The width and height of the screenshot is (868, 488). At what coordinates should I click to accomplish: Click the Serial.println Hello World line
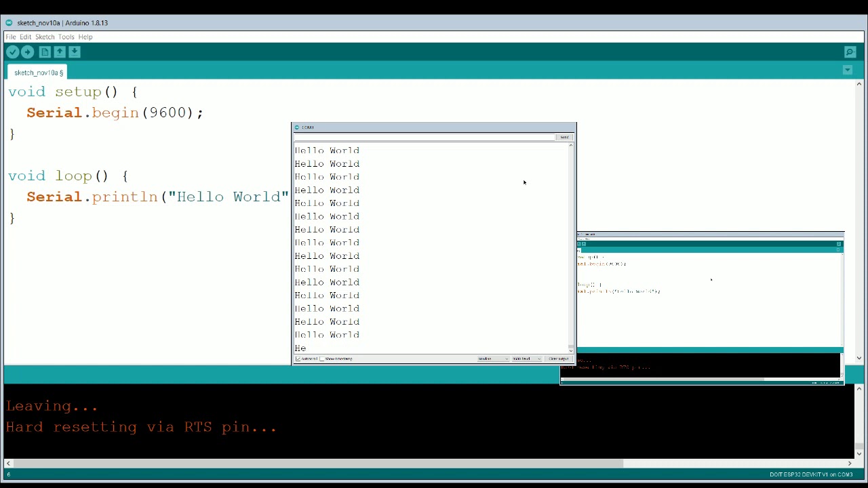157,197
